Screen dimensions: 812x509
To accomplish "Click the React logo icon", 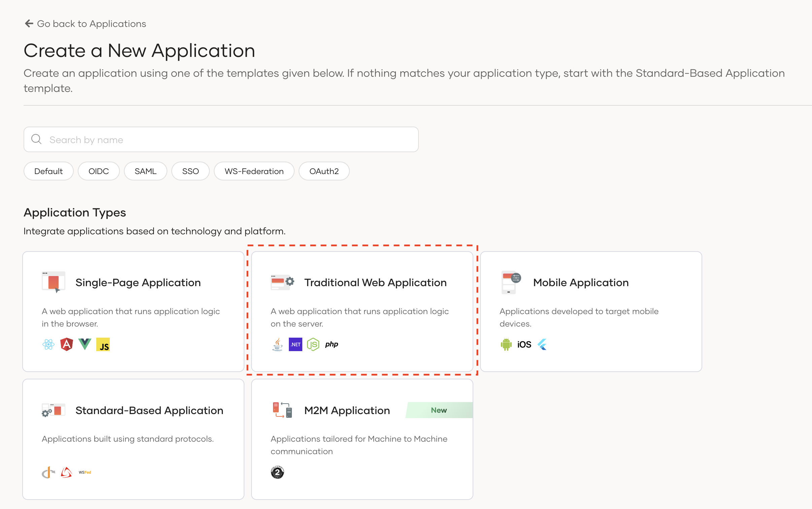I will tap(48, 344).
